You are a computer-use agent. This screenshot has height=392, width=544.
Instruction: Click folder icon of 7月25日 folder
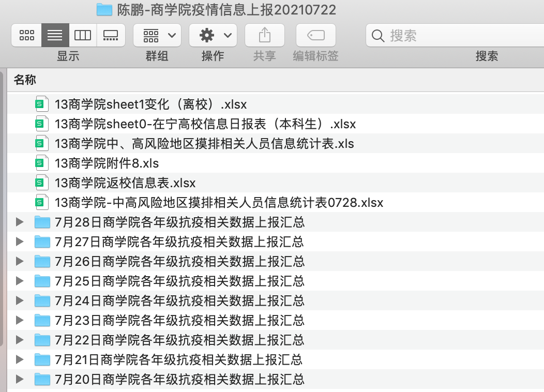(x=41, y=281)
